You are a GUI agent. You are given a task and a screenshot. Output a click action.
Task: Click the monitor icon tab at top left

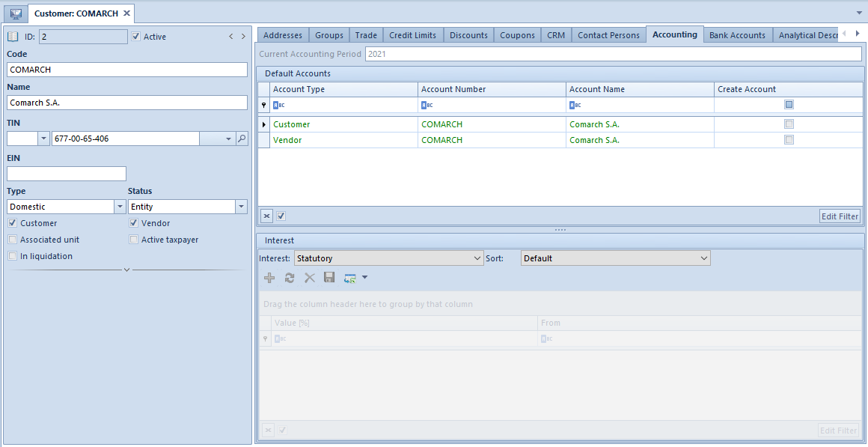click(16, 13)
